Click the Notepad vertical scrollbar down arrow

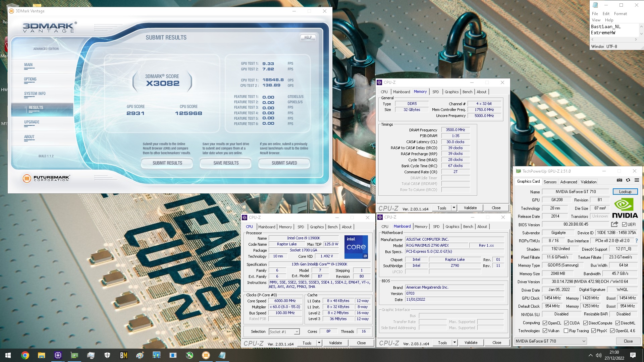641,34
